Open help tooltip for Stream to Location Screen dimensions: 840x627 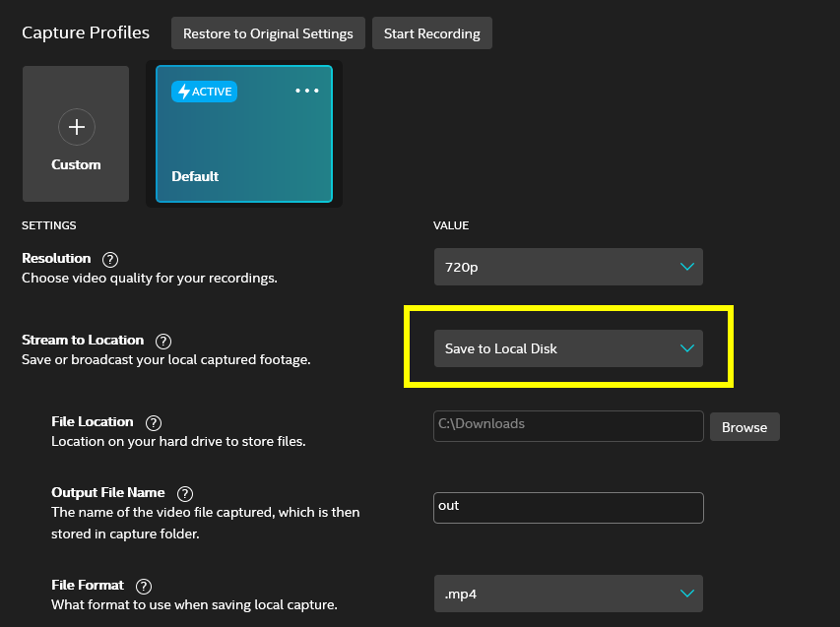pos(163,342)
